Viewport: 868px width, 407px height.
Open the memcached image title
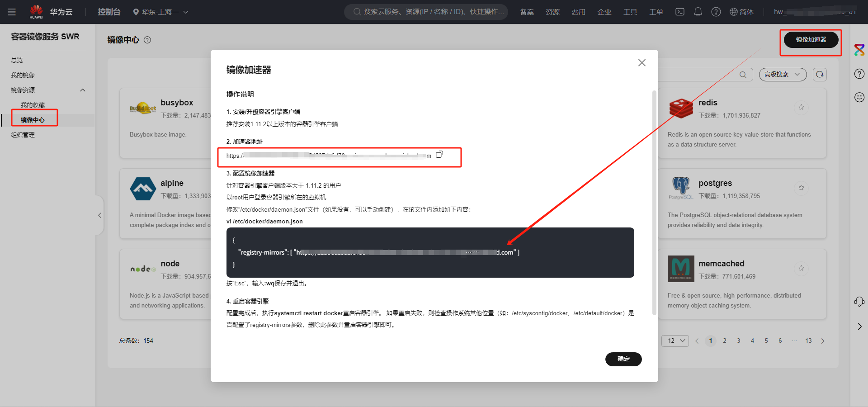722,264
